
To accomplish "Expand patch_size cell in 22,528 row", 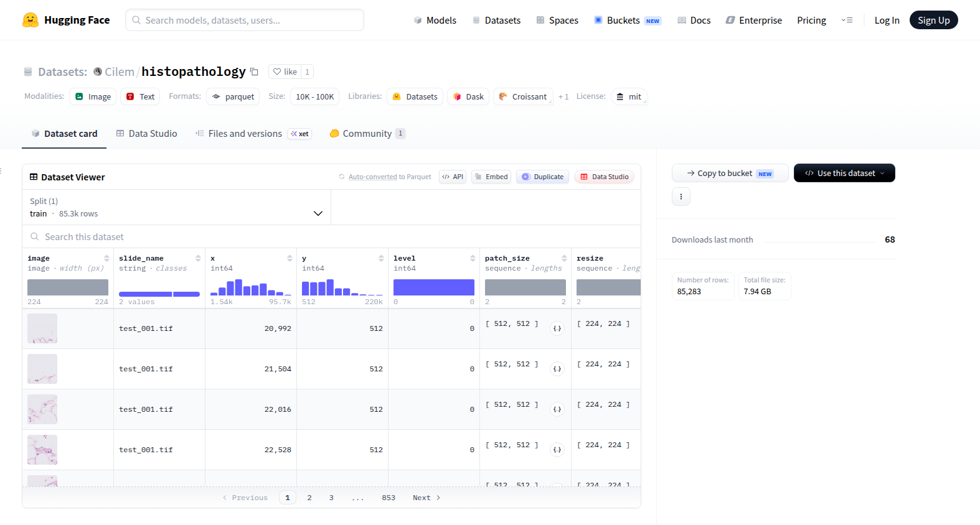I will point(557,450).
